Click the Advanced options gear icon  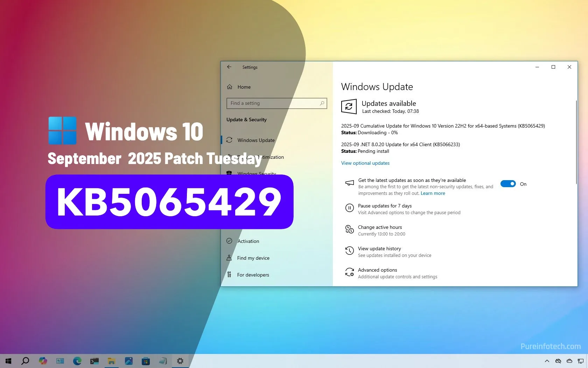pos(349,272)
